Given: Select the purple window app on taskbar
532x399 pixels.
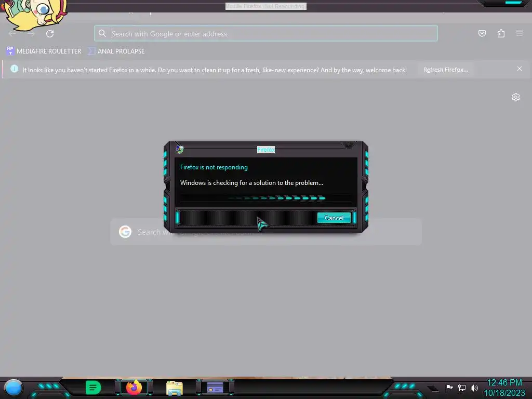Looking at the screenshot, I should click(x=215, y=388).
